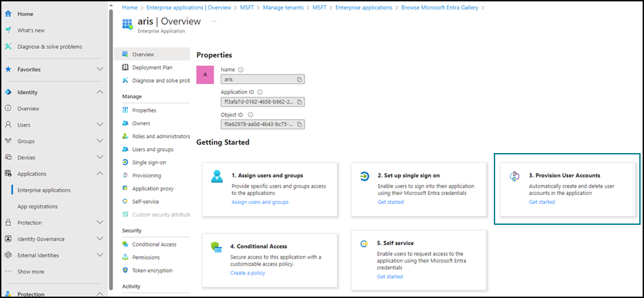Click the Groups icon in sidebar
Screen dimensions: 644x298
coord(8,141)
